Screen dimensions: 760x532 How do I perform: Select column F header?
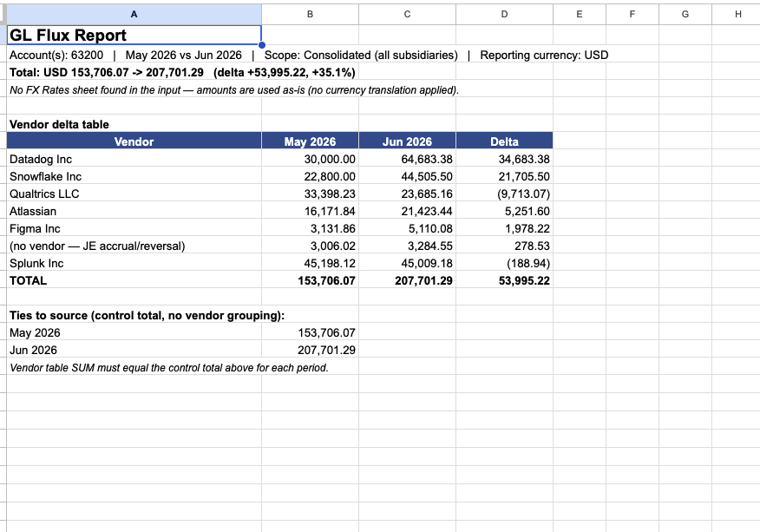pyautogui.click(x=632, y=14)
